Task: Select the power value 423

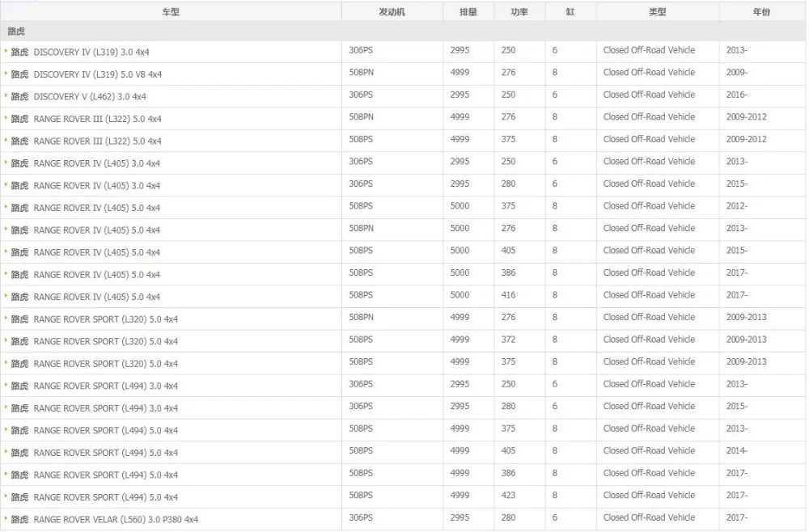Action: pyautogui.click(x=508, y=495)
